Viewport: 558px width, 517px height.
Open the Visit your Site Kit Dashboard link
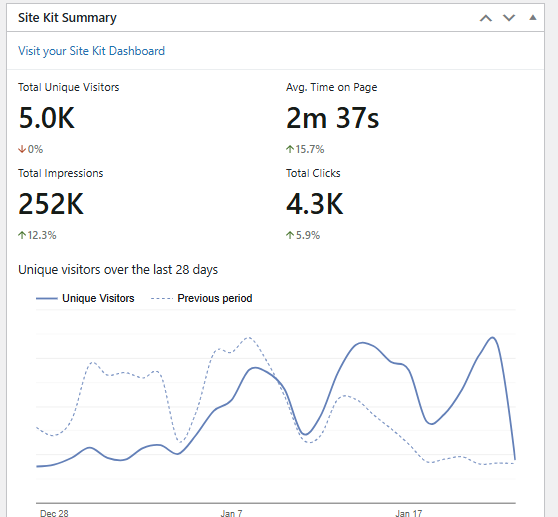tap(91, 51)
